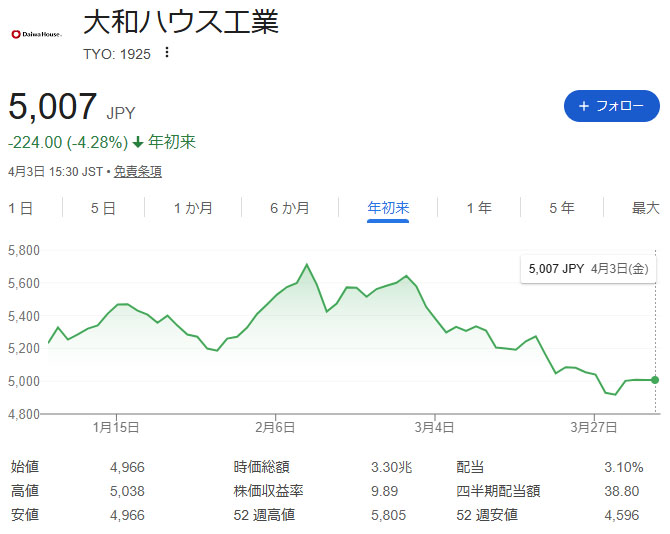Viewport: 670px width, 534px height.
Task: Click the Daiwa House logo icon
Action: 35,34
